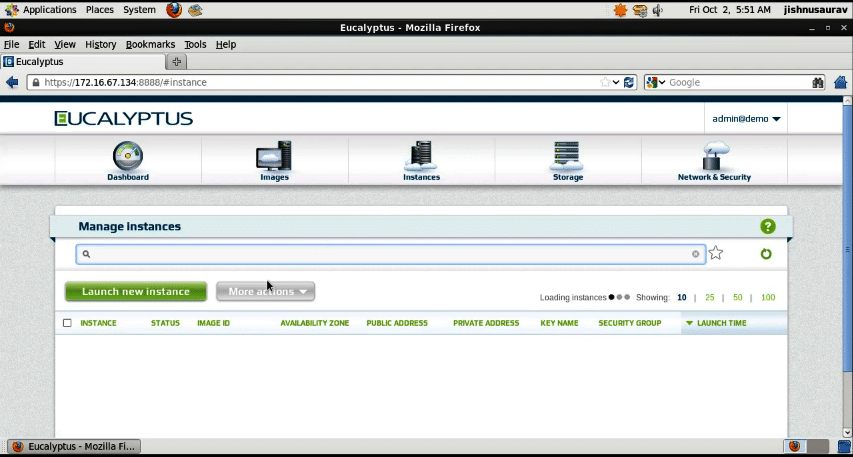Image resolution: width=853 pixels, height=457 pixels.
Task: Go to the Instances server icon
Action: [421, 156]
